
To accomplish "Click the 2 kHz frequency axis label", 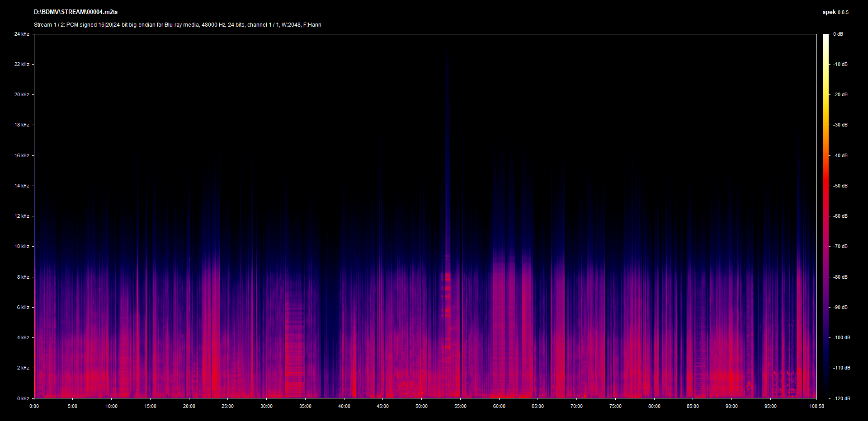I will 23,368.
